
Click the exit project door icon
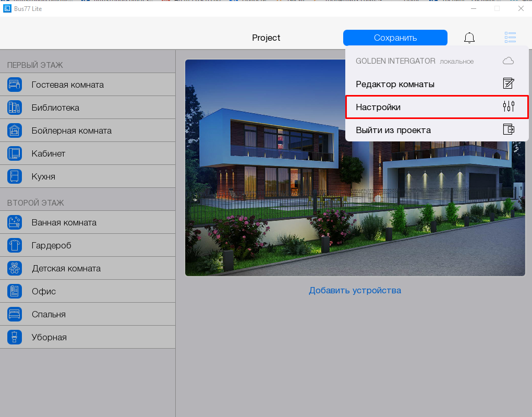(x=509, y=129)
